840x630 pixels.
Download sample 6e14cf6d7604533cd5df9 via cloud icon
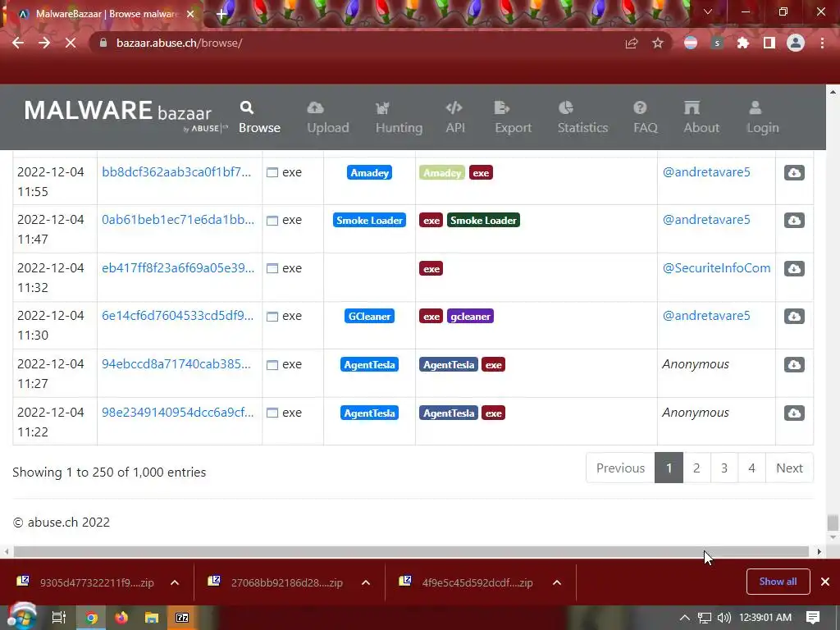click(x=794, y=316)
